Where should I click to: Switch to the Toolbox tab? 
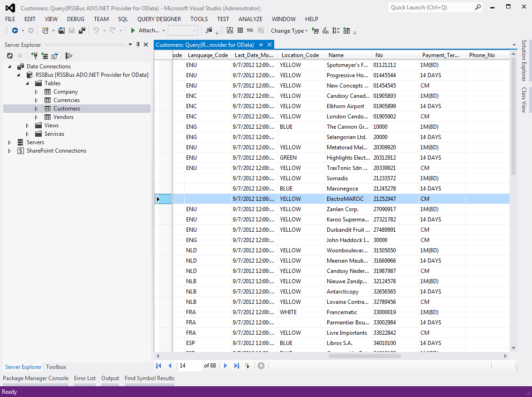click(x=55, y=367)
